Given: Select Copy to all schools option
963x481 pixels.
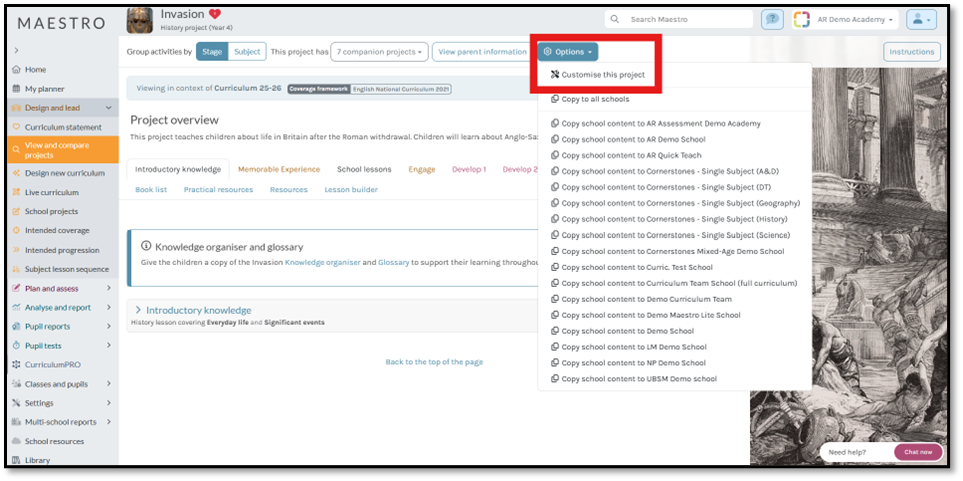Looking at the screenshot, I should pyautogui.click(x=594, y=99).
